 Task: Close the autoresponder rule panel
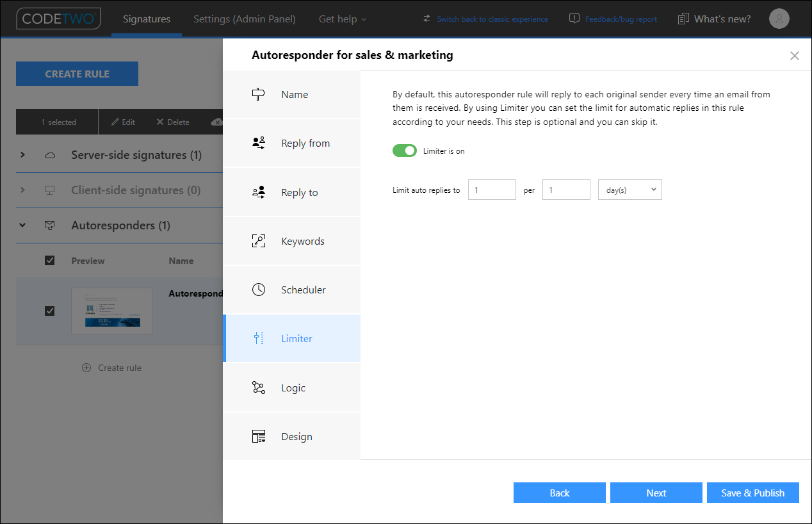pyautogui.click(x=795, y=56)
